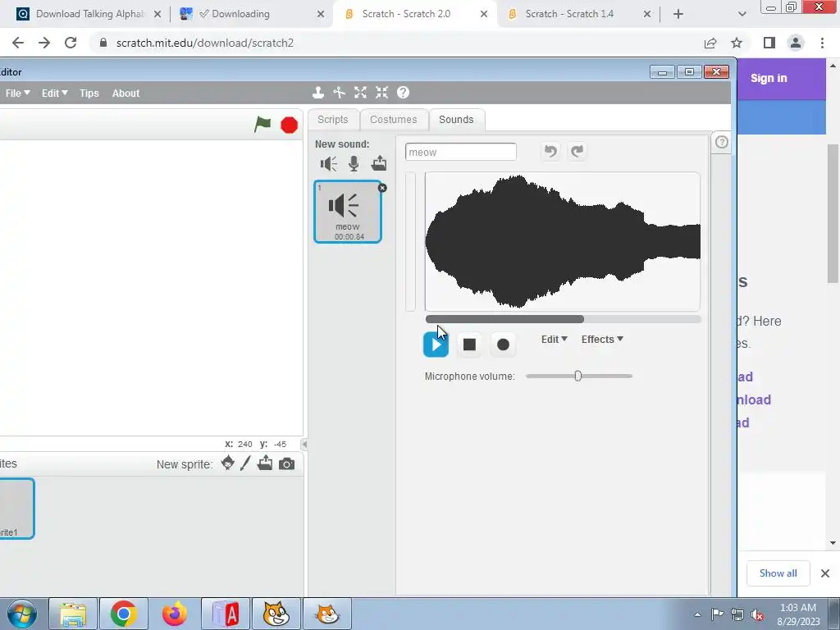Undo the last sound edit

click(x=550, y=152)
